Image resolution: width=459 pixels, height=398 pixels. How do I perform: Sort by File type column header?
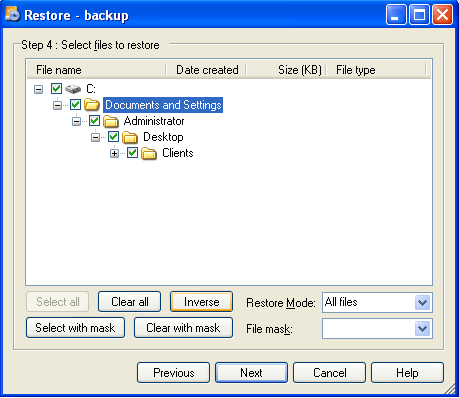pos(376,70)
